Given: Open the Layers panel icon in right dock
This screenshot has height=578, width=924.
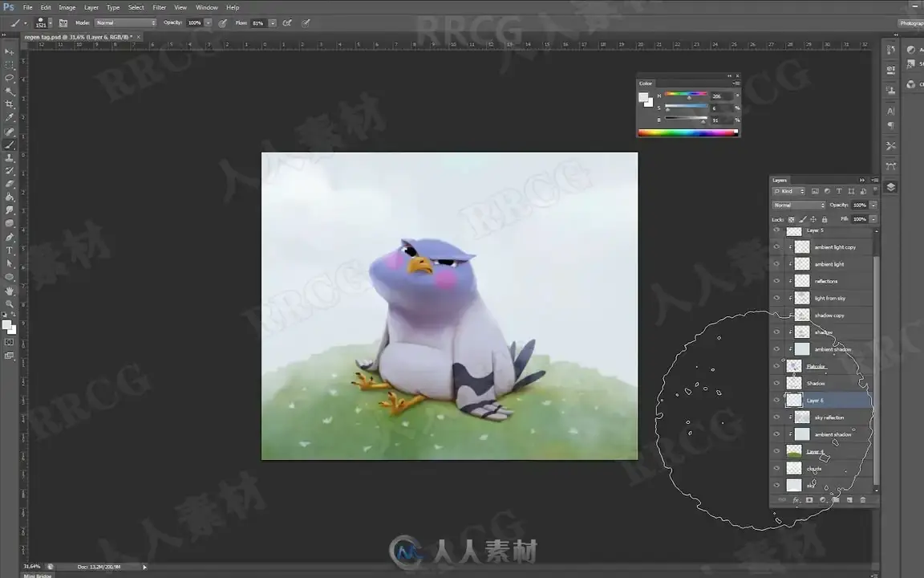Looking at the screenshot, I should [891, 187].
